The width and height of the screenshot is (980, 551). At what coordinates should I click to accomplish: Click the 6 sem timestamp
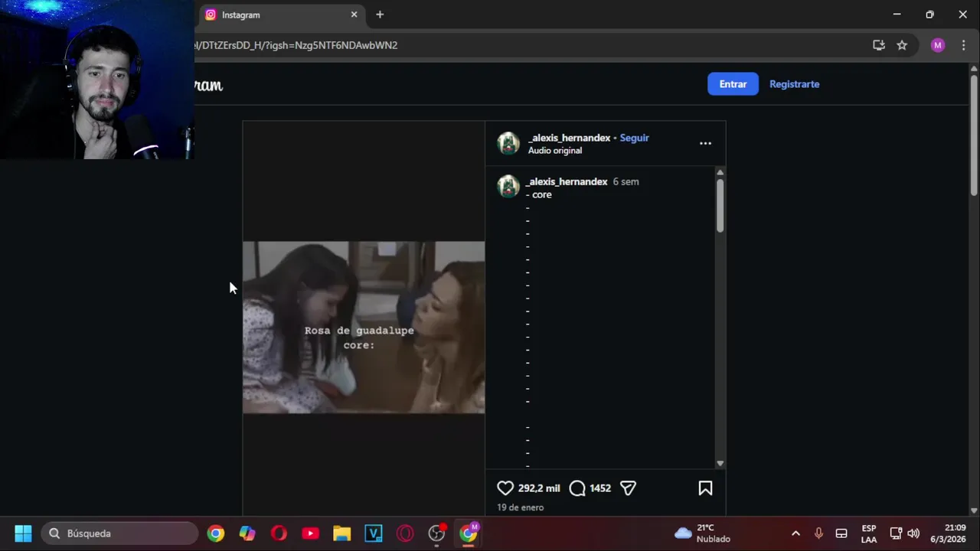[626, 181]
